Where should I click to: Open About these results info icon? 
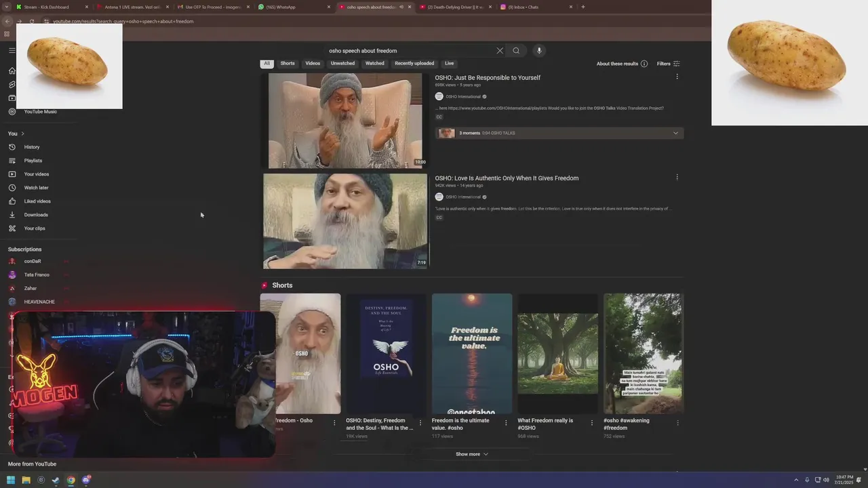[644, 64]
